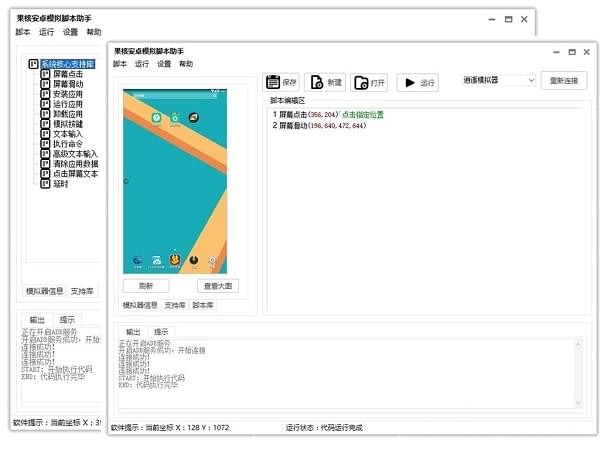The height and width of the screenshot is (450, 600).
Task: Select the 模拟按键 tree item
Action: [x=68, y=124]
